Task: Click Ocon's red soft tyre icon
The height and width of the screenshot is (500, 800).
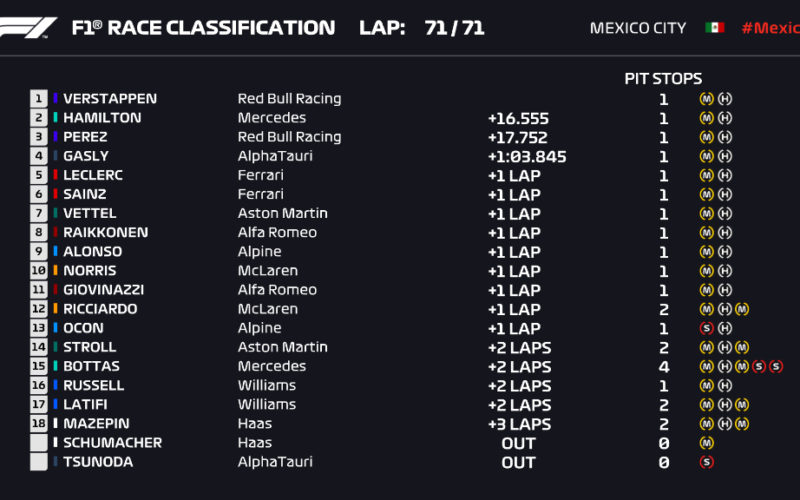Action: (707, 328)
